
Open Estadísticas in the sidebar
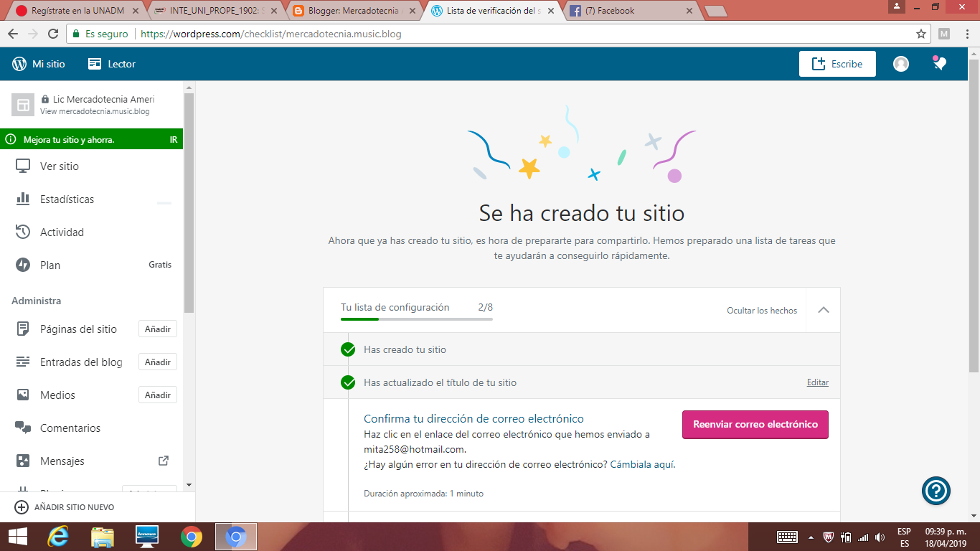click(x=67, y=199)
